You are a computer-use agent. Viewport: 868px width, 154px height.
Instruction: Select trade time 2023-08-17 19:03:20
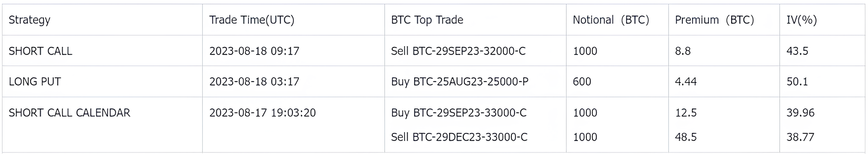tap(262, 113)
